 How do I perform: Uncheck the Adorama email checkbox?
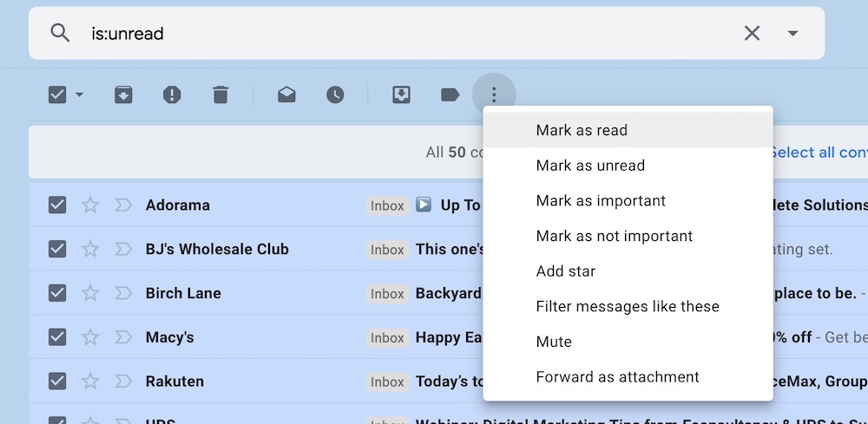(x=57, y=205)
